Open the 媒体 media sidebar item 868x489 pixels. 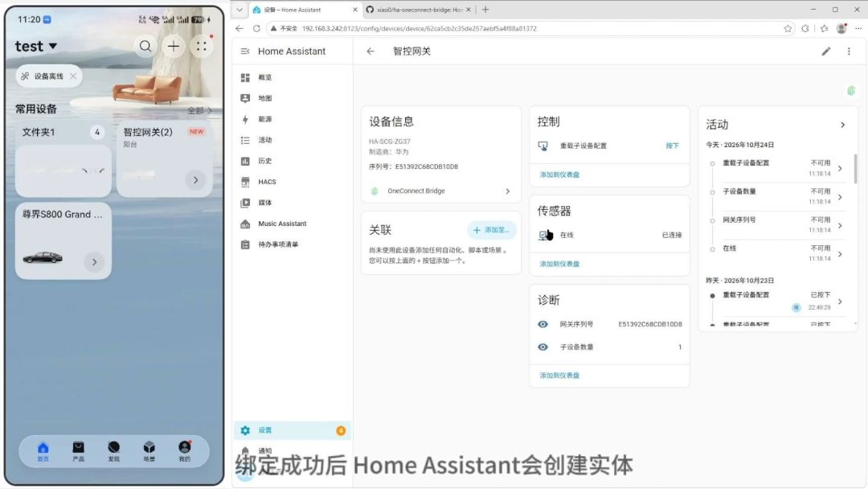click(x=292, y=203)
